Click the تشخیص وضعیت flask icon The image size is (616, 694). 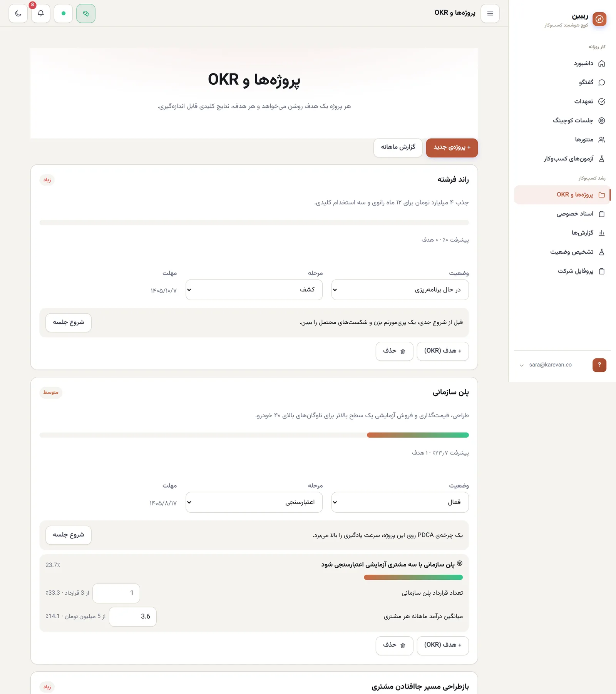point(602,252)
